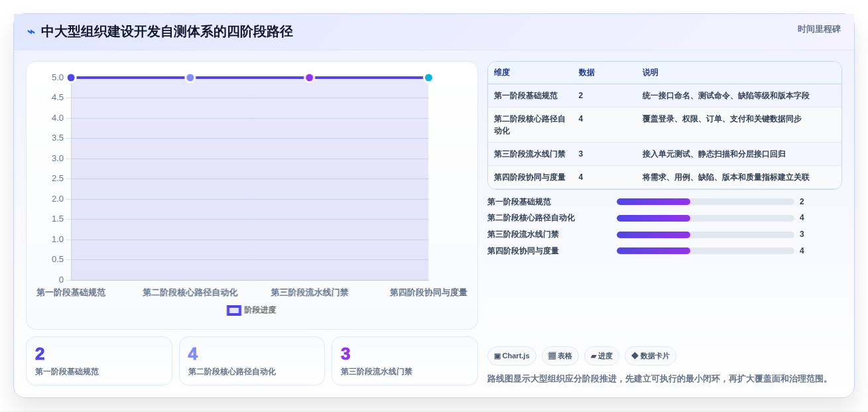
Task: Open the data card showing 4 第二阶段核心路径自动化
Action: [252, 361]
